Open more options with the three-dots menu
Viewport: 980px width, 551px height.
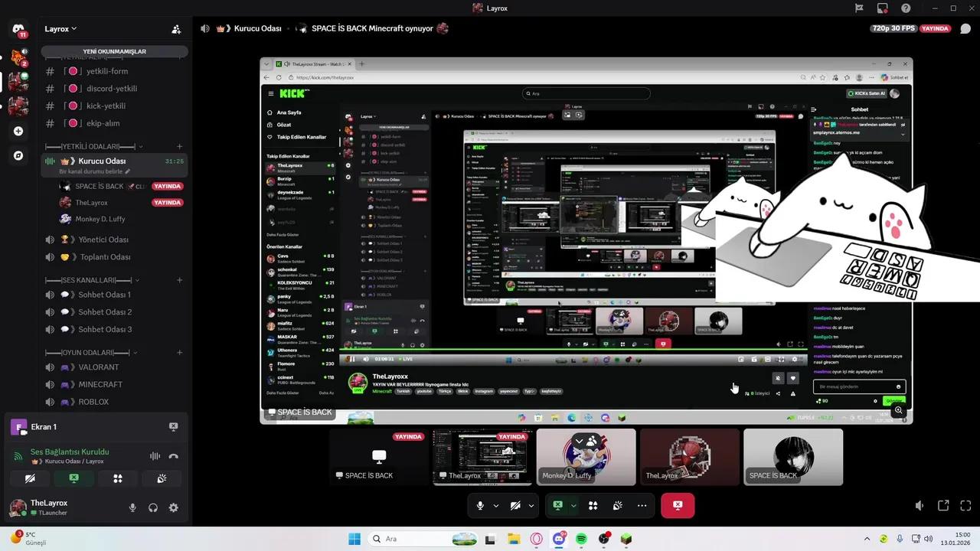point(642,505)
